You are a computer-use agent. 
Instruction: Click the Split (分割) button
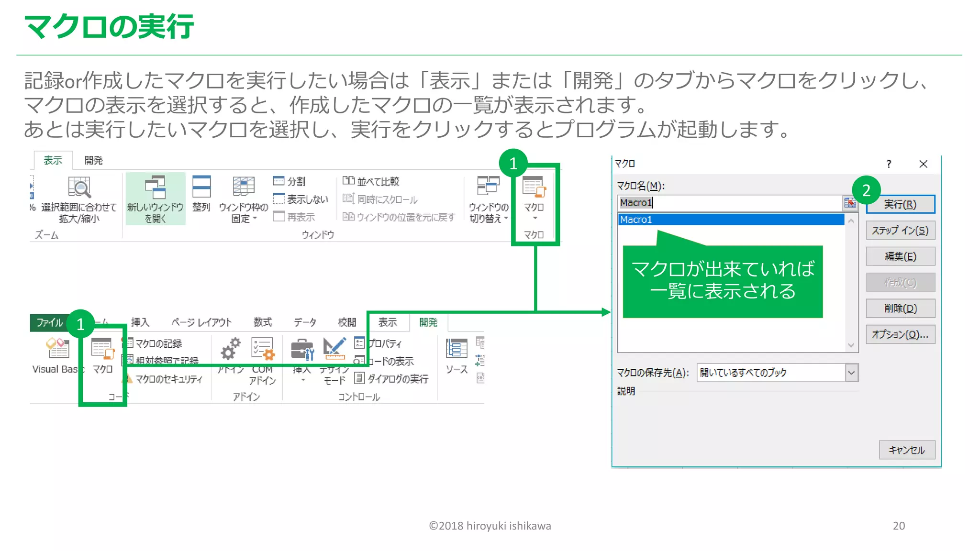pos(289,181)
